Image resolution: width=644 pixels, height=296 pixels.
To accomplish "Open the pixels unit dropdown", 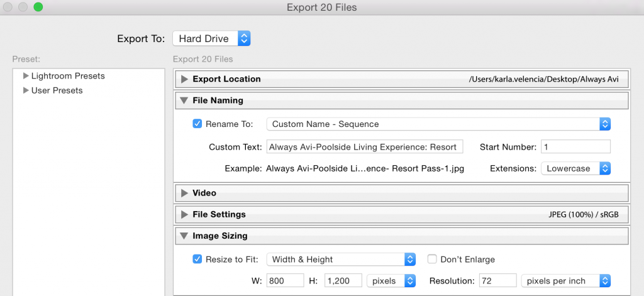I will pos(391,281).
